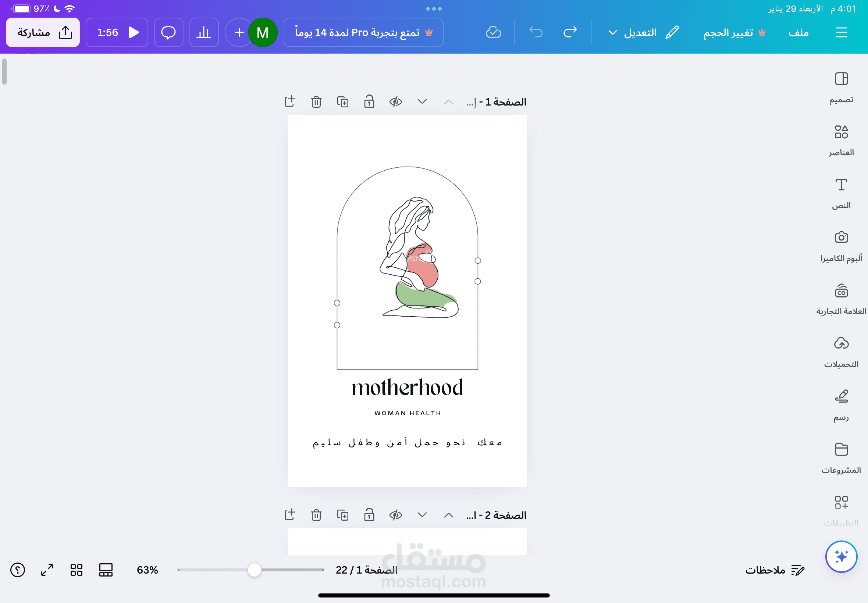The image size is (868, 603).
Task: Delete page 1 with trash icon
Action: tap(316, 101)
